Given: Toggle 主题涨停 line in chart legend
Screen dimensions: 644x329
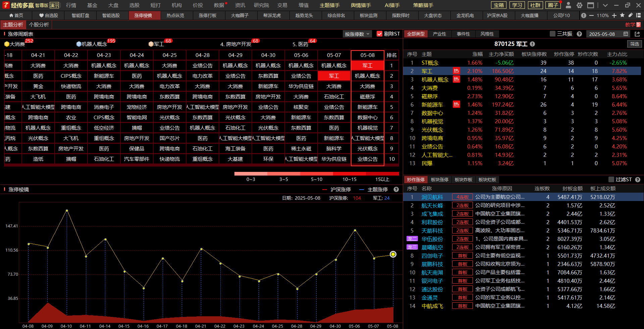Looking at the screenshot, I should tap(373, 190).
